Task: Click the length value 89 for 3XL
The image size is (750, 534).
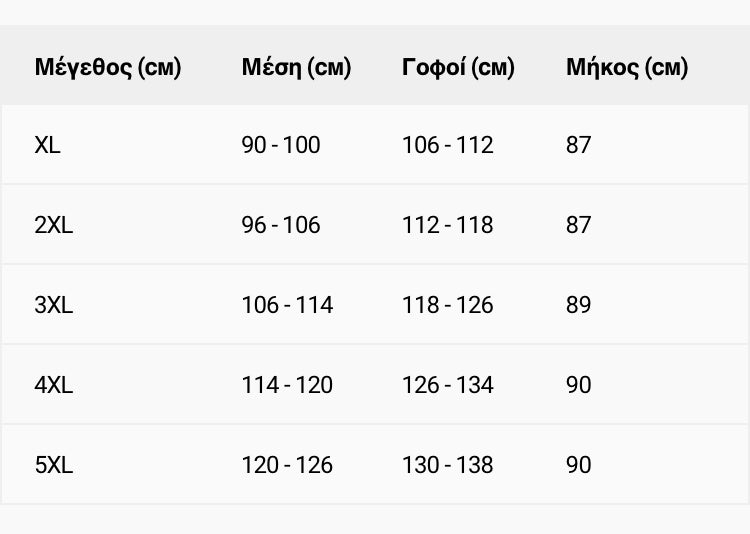Action: (x=579, y=305)
